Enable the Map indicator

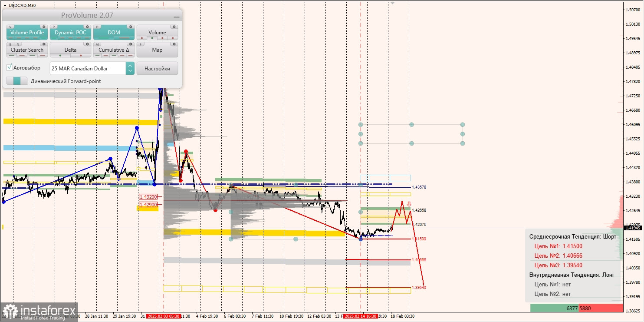157,50
